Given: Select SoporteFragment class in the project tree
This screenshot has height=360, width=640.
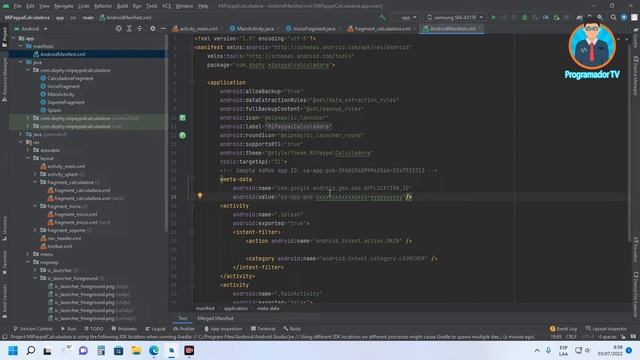Looking at the screenshot, I should [x=66, y=102].
